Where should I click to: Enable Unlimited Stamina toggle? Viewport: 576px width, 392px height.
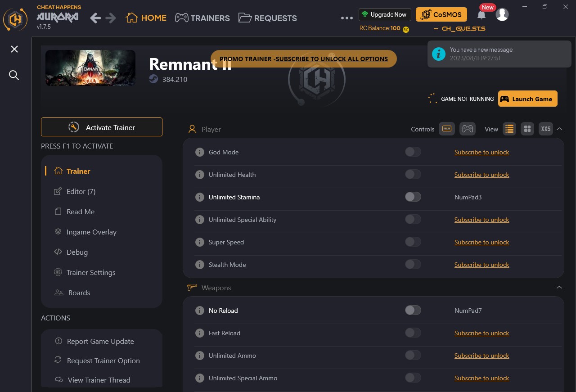[x=413, y=197]
